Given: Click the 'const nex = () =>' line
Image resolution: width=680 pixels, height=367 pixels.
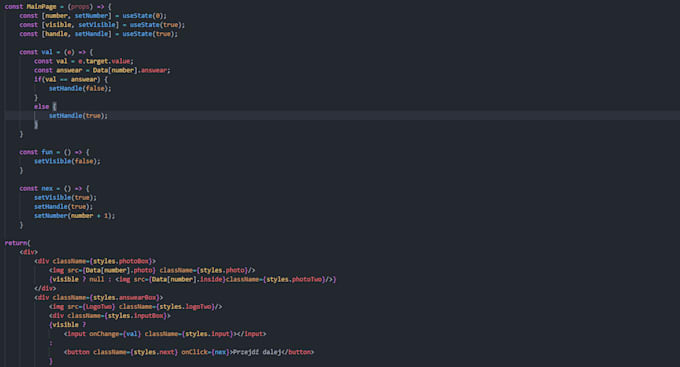Looking at the screenshot, I should coord(54,189).
